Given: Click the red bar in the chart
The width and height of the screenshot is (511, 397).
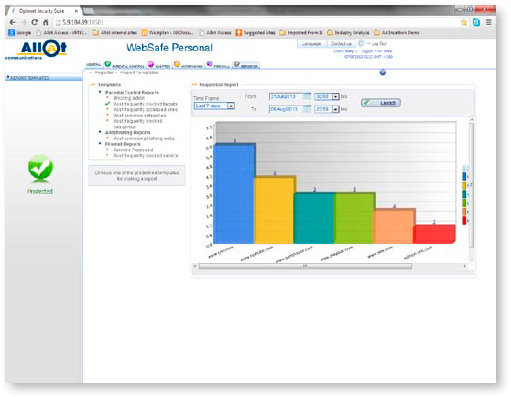Looking at the screenshot, I should [434, 234].
